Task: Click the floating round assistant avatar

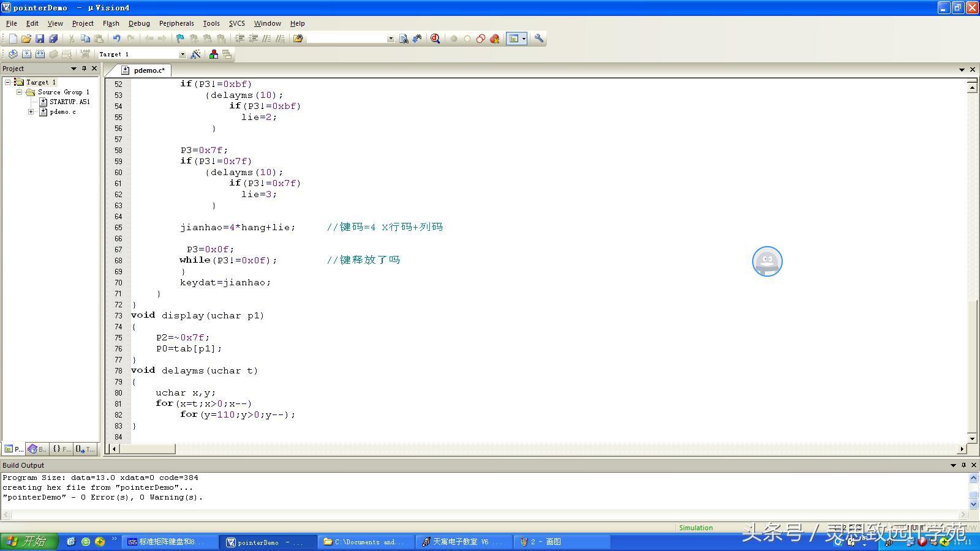Action: [x=767, y=261]
